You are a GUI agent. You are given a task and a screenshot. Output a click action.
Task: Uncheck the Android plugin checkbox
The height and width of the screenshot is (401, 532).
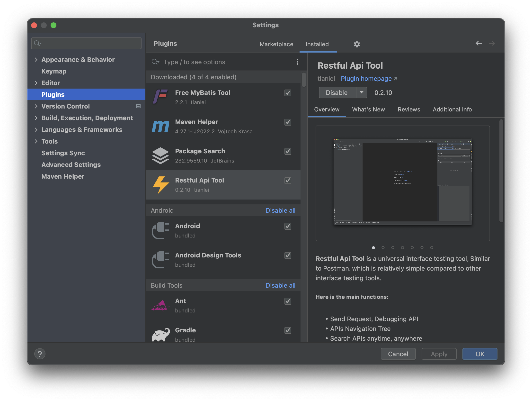(x=288, y=226)
